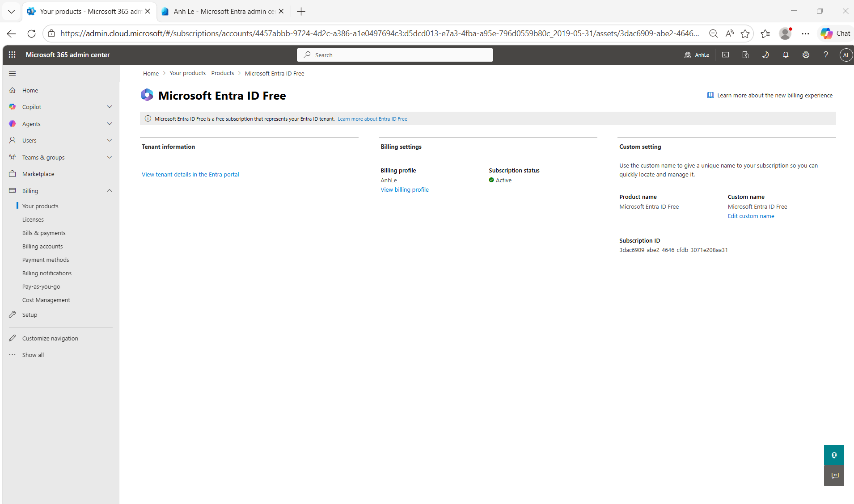
Task: Switch to the Anh Le Entra admin tab
Action: (223, 11)
